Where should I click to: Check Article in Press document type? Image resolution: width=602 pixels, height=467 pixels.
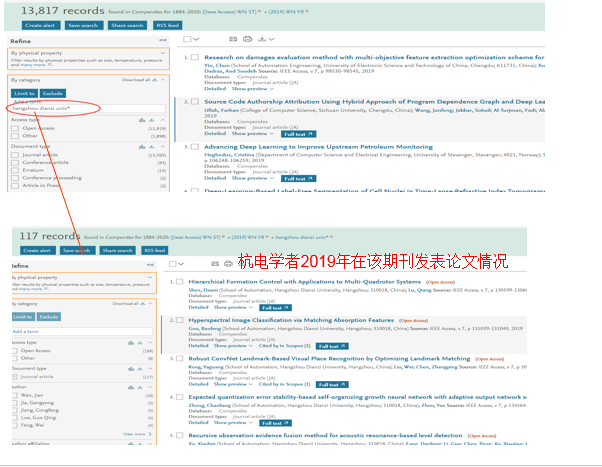[15, 185]
